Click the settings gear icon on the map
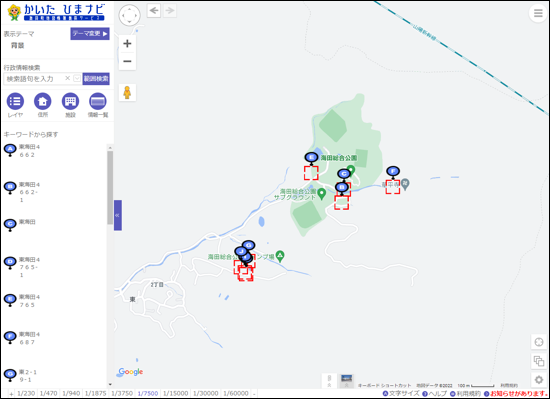The width and height of the screenshot is (550, 399). (x=539, y=380)
